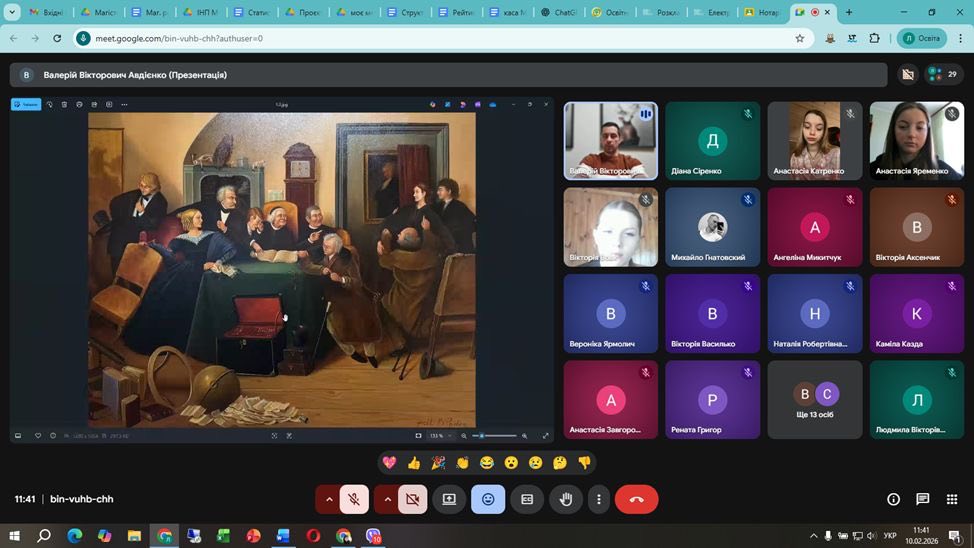Screen dimensions: 974x548
Task: Click fullscreen icon in shared image viewer
Action: (x=545, y=436)
